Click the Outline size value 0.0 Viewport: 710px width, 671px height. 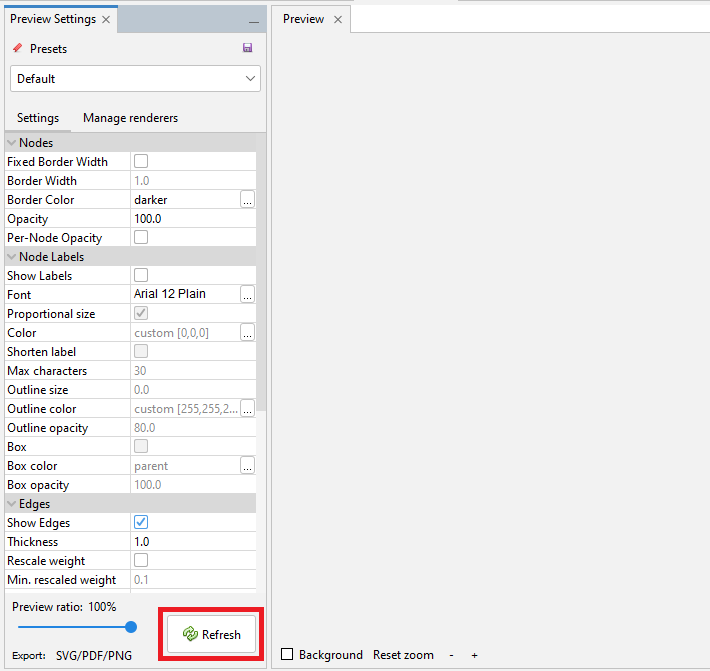click(193, 390)
